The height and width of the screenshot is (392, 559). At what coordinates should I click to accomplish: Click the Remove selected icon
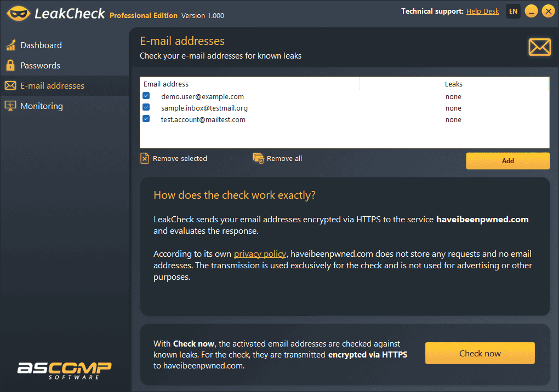(x=145, y=158)
